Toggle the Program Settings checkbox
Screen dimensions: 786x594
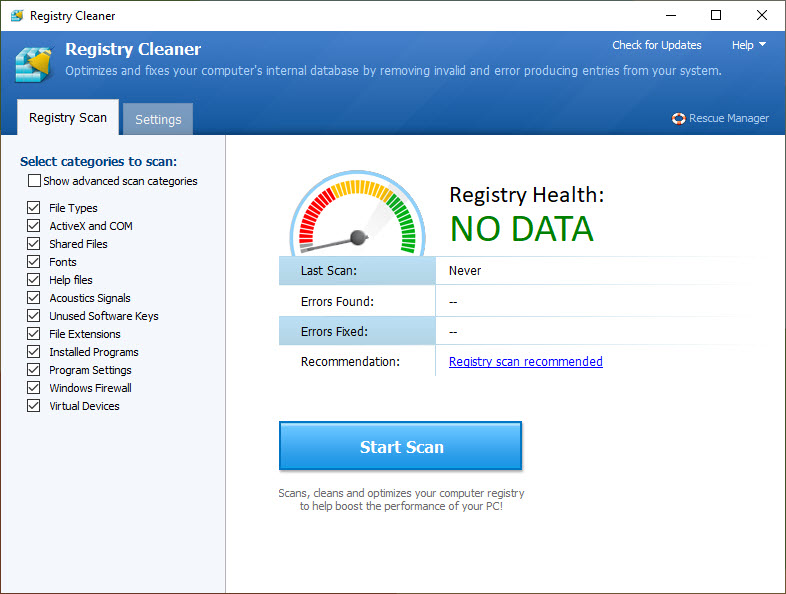click(x=34, y=370)
